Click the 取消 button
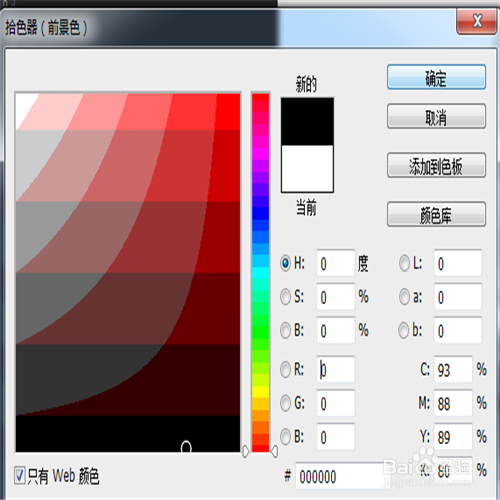Screen dimensions: 500x500 [436, 117]
